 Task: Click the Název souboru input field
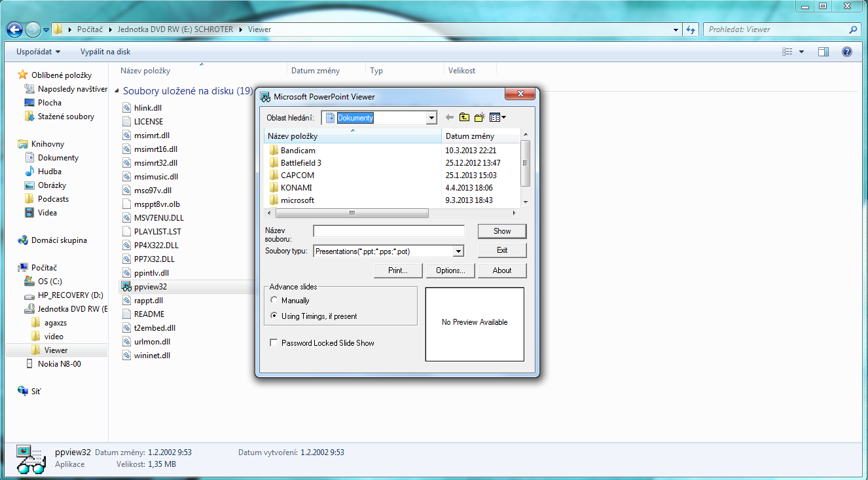tap(389, 231)
